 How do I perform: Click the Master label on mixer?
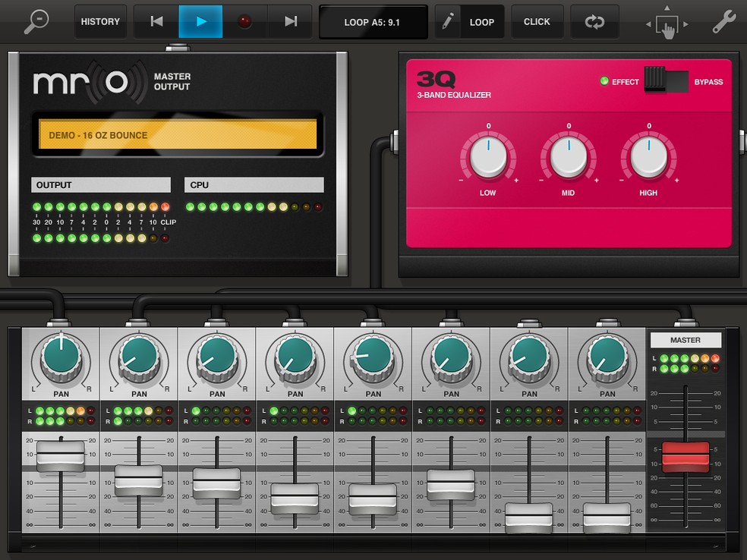tap(686, 340)
